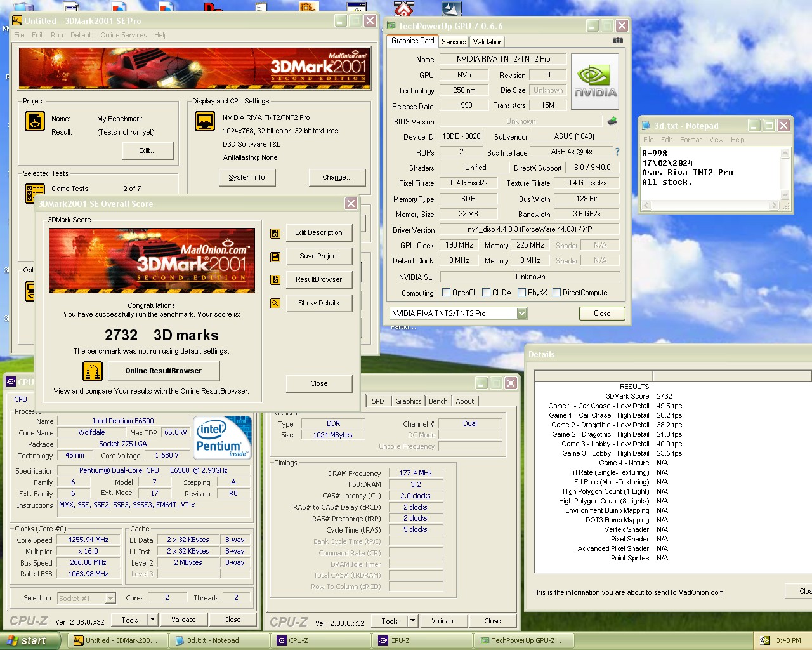
Task: Switch to About tab in CPU-Z
Action: [x=464, y=401]
